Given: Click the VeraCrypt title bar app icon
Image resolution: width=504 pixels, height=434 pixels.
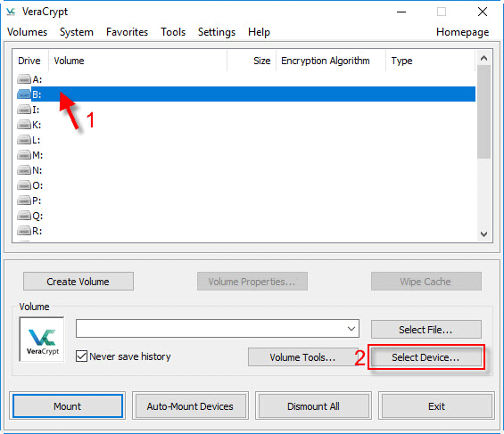Looking at the screenshot, I should point(11,12).
